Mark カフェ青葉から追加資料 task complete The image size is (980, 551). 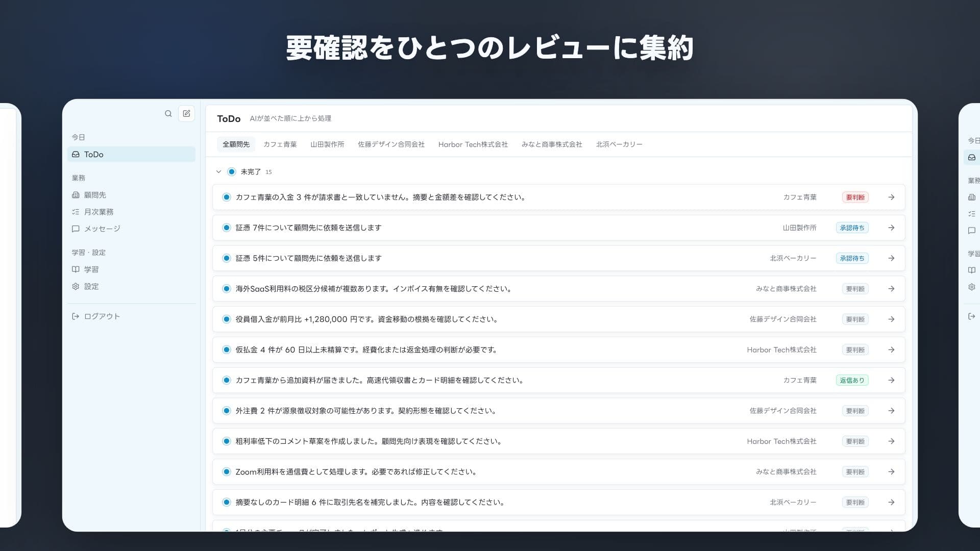point(227,380)
